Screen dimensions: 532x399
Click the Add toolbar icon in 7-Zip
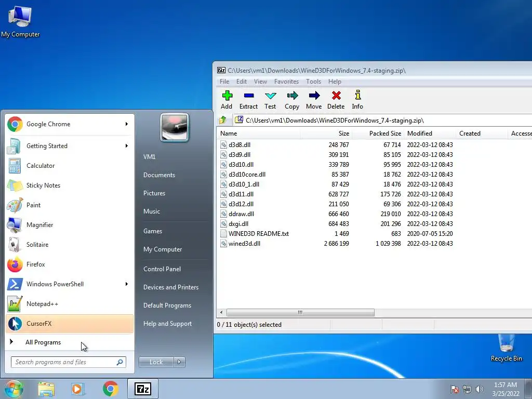227,96
